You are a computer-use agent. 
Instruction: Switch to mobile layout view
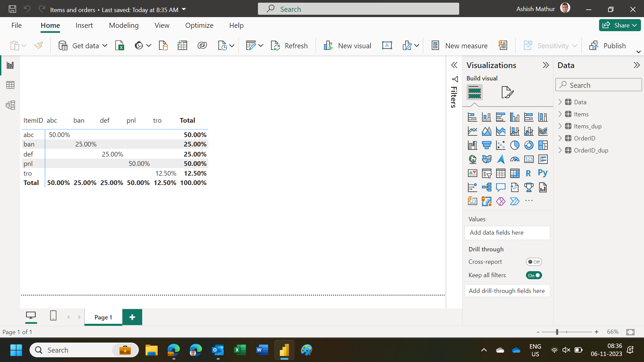coord(53,316)
